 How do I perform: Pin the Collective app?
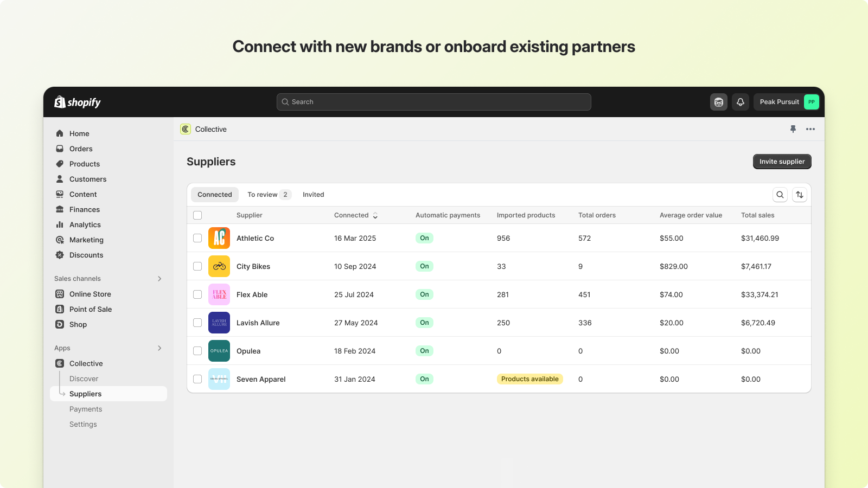point(793,129)
